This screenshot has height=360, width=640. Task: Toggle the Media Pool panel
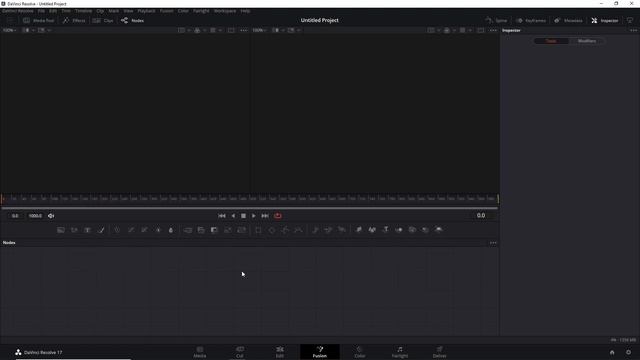pos(38,20)
